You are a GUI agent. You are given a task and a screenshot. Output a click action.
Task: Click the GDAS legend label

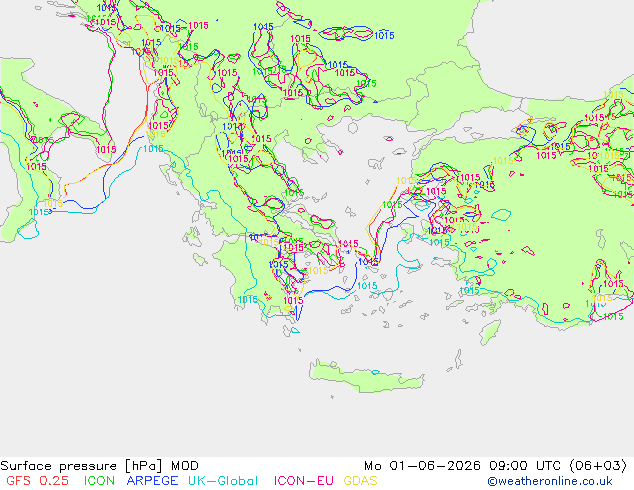click(360, 481)
